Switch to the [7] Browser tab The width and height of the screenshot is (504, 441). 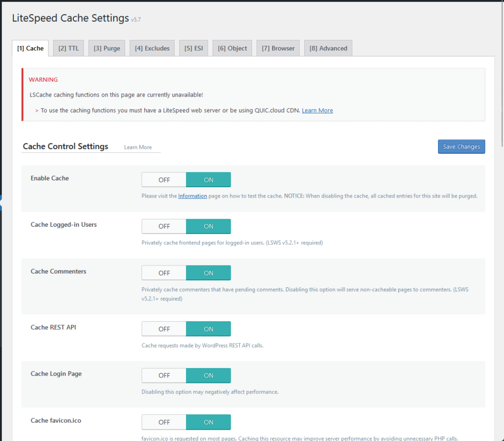278,48
